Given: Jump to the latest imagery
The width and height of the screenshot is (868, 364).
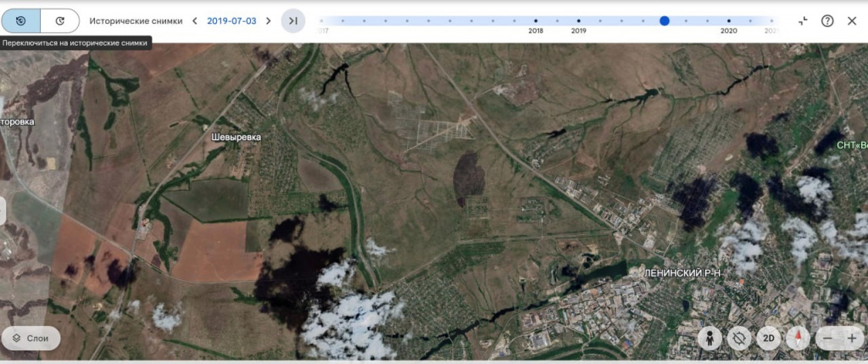Looking at the screenshot, I should tap(293, 20).
